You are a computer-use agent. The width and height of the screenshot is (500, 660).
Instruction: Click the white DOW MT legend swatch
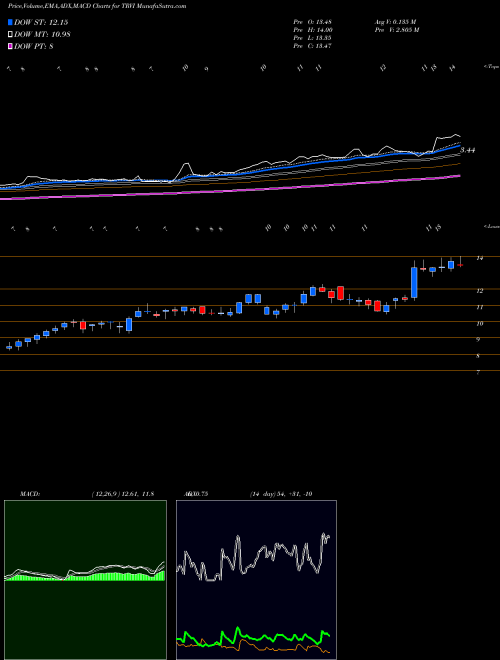pyautogui.click(x=11, y=34)
